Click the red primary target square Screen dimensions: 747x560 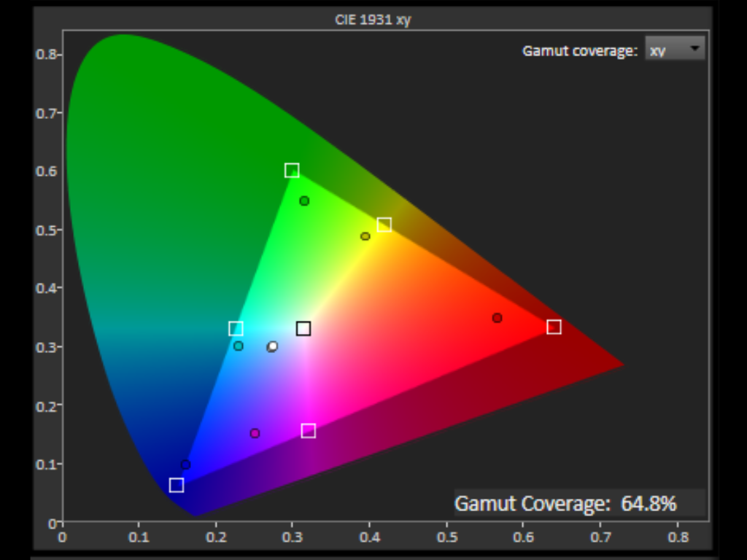click(554, 327)
